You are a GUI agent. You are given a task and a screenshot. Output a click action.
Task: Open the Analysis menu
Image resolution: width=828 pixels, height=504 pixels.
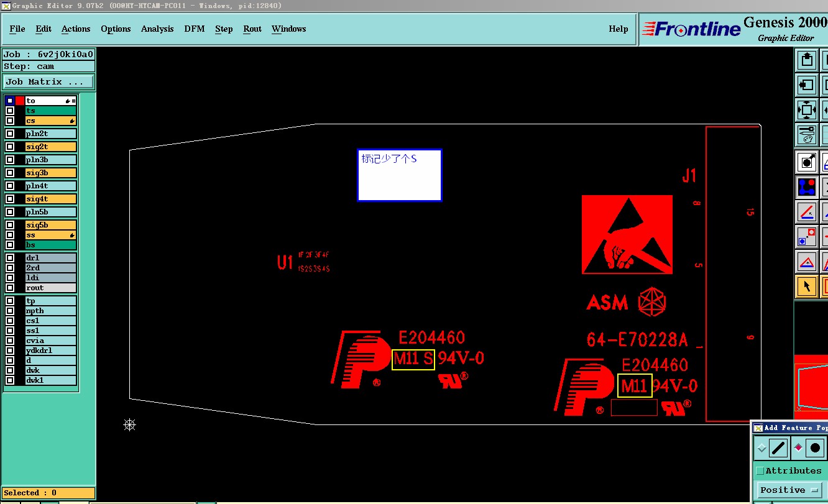pos(157,29)
